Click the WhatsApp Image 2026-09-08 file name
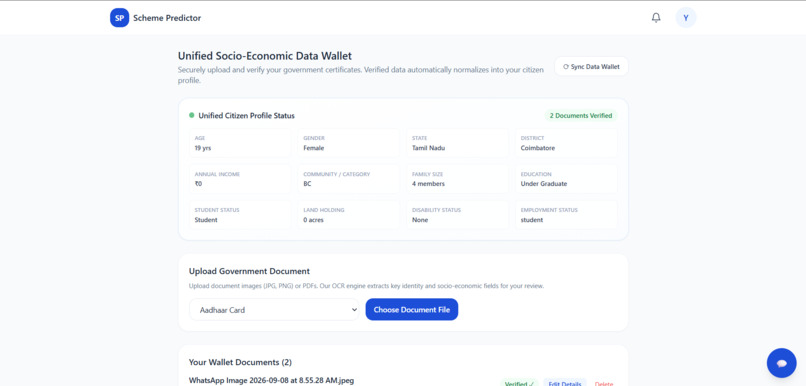Viewport: 806px width, 386px height. (271, 381)
